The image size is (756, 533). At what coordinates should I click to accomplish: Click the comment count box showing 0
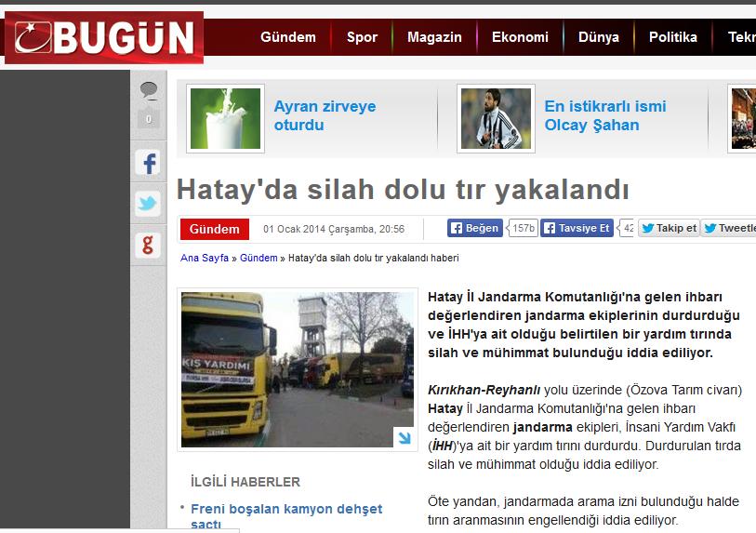coord(149,119)
